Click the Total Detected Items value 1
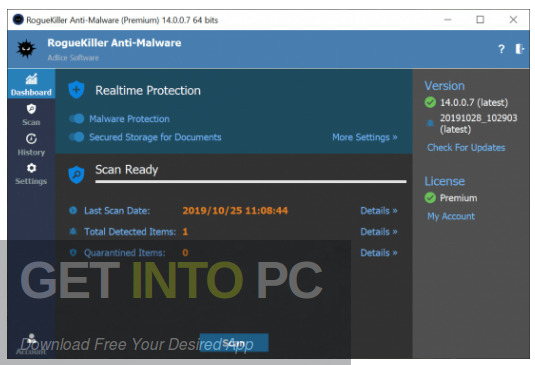Viewport: 535px width, 365px height. pos(185,232)
